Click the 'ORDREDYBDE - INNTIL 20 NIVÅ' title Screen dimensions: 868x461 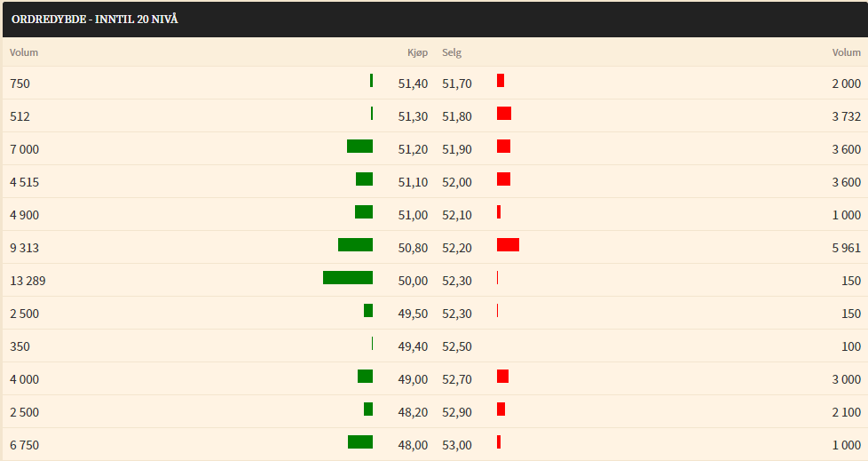click(x=95, y=19)
